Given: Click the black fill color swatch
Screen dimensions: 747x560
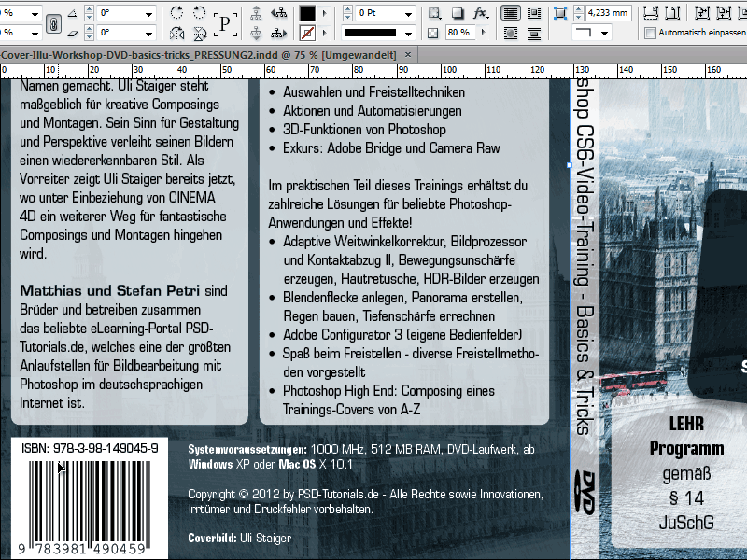Looking at the screenshot, I should coord(307,13).
